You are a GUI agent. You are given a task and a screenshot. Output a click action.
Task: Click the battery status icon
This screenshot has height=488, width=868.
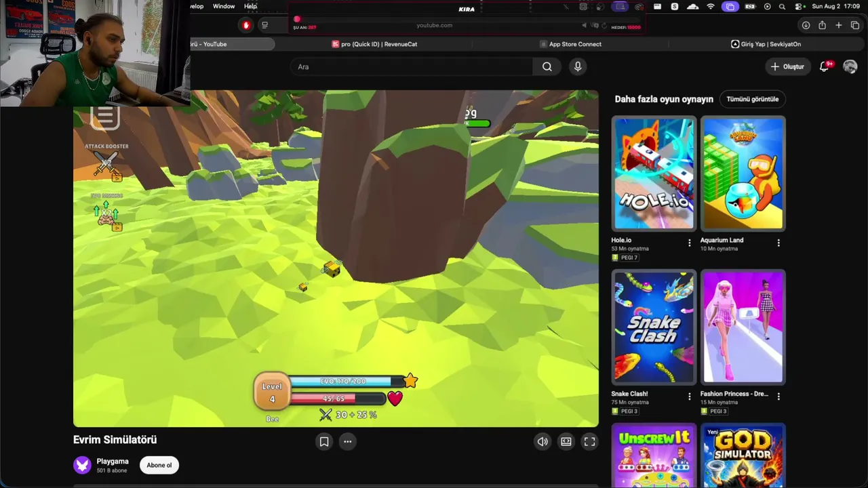coord(750,7)
